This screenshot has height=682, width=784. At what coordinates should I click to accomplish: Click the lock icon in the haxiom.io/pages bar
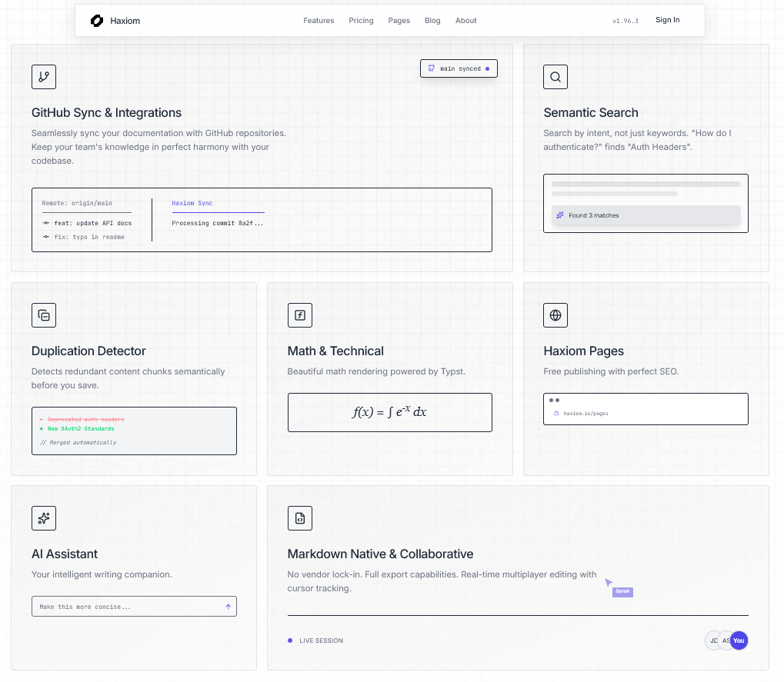coord(555,413)
